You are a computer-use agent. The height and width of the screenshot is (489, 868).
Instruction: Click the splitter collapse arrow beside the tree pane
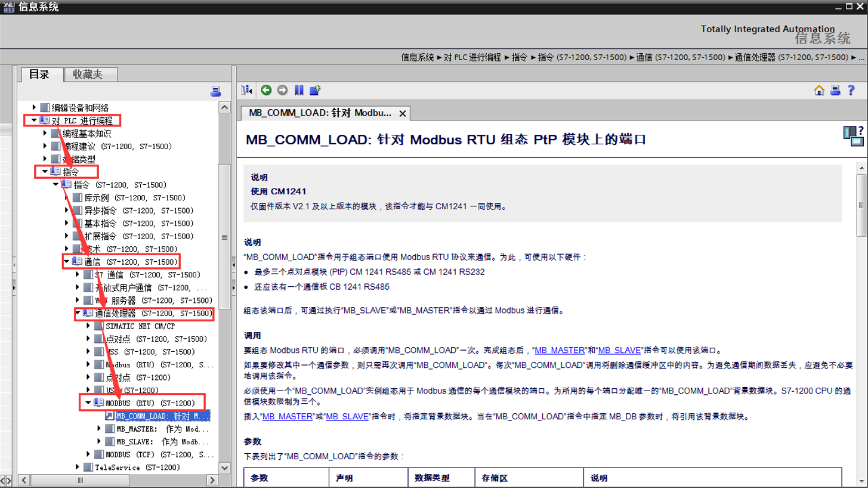coord(233,264)
